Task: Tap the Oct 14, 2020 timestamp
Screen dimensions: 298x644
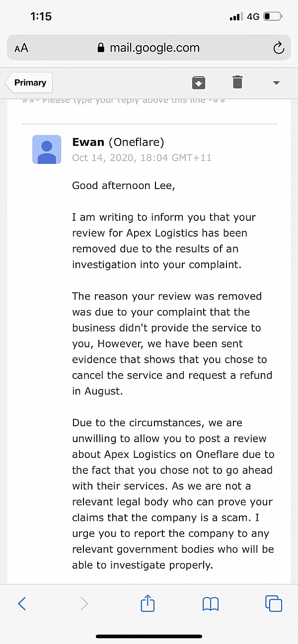Action: 142,158
